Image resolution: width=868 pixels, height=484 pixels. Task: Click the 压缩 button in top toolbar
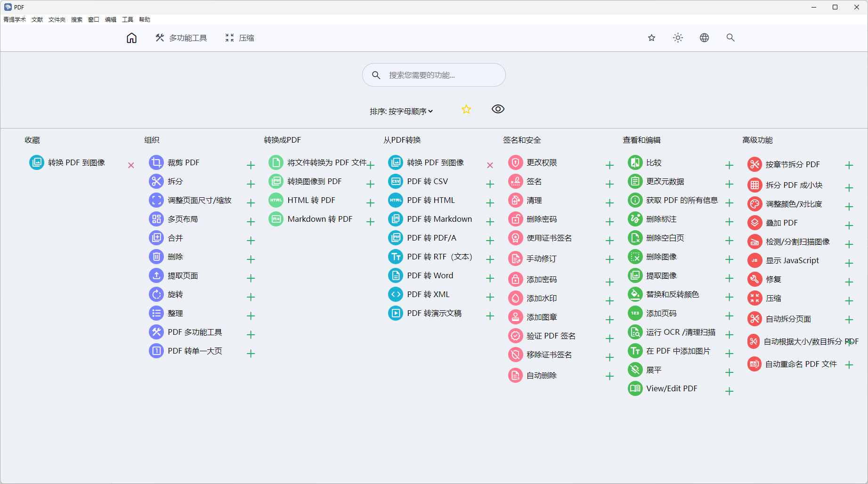point(240,38)
